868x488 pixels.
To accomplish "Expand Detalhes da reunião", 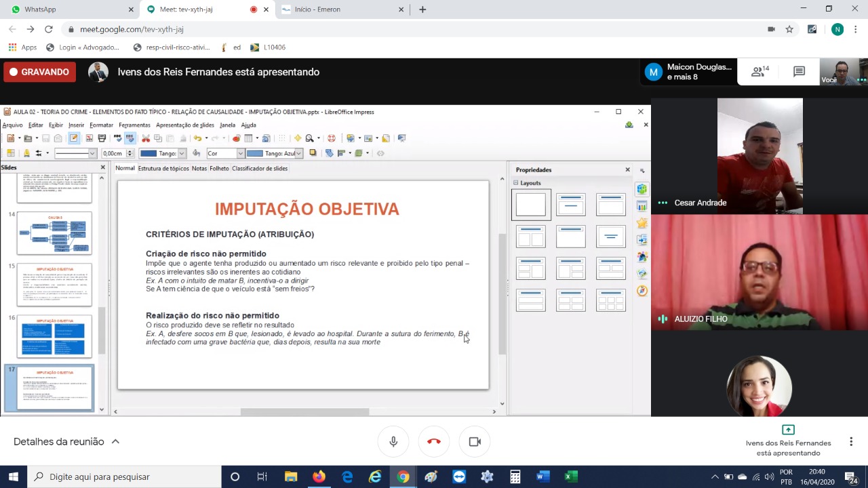I will [66, 442].
